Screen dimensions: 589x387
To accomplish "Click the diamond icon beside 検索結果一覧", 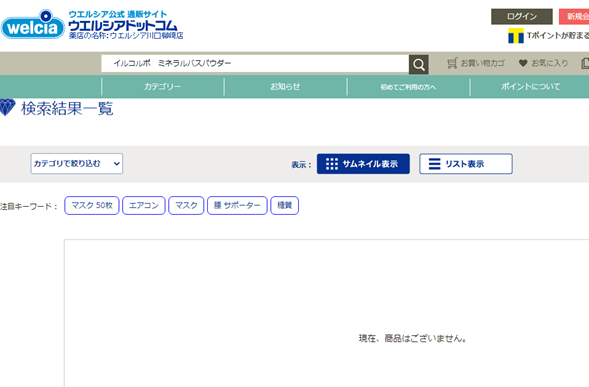I will 7,107.
